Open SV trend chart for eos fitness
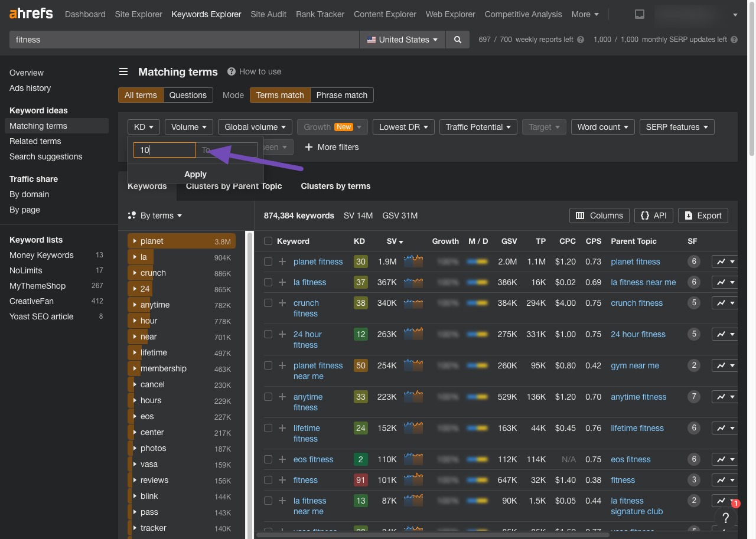 coord(413,459)
